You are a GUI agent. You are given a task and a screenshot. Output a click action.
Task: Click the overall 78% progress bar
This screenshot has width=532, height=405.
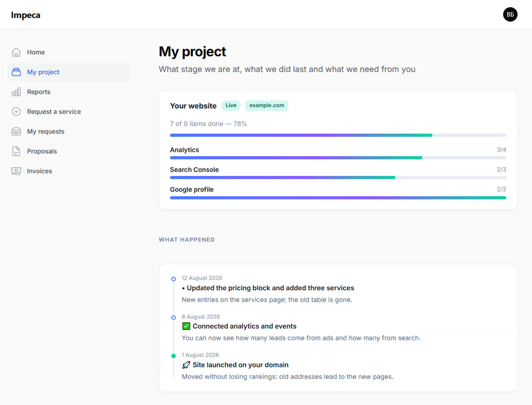[x=338, y=135]
